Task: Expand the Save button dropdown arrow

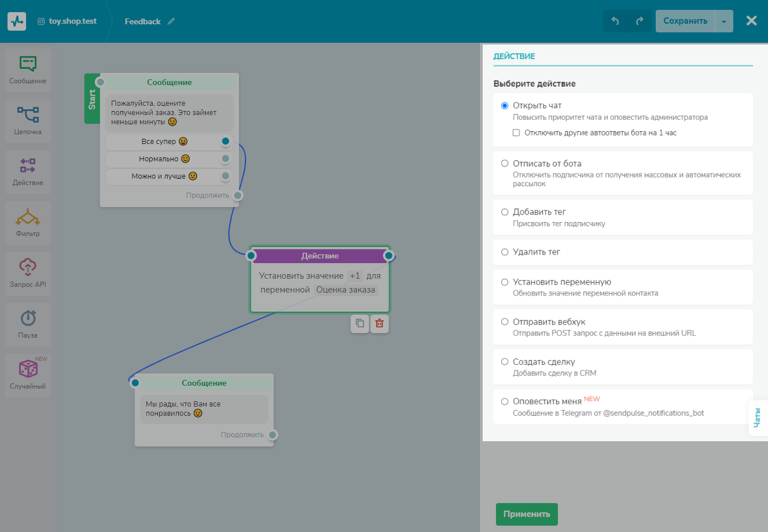Action: 724,21
